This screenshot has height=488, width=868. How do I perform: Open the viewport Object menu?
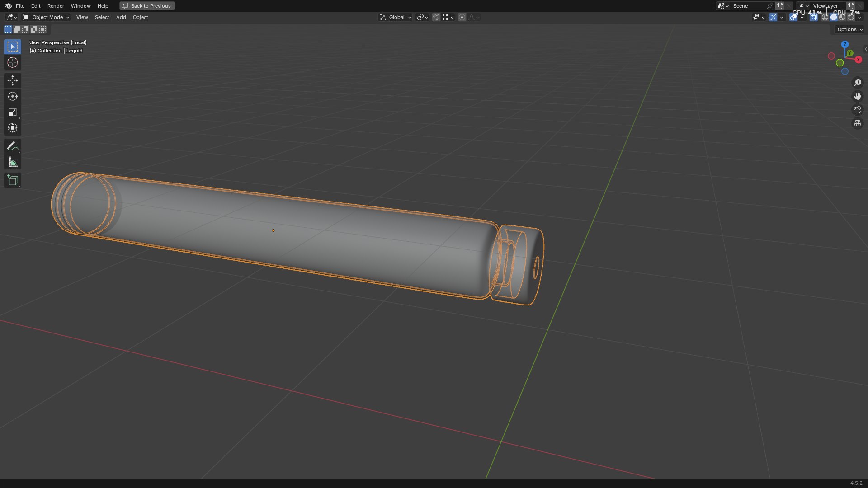point(140,17)
